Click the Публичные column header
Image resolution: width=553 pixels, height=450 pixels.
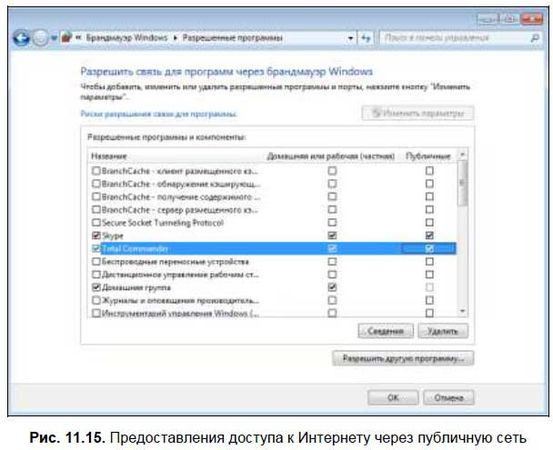coord(428,156)
